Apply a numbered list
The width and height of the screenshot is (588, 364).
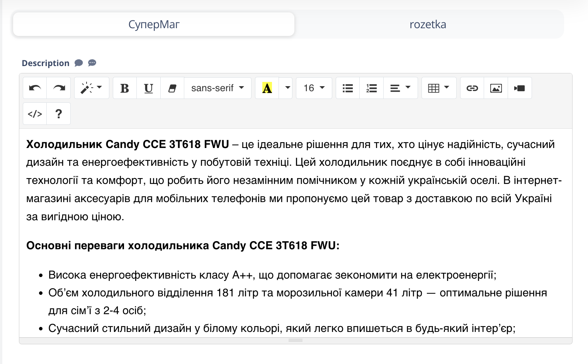coord(371,88)
